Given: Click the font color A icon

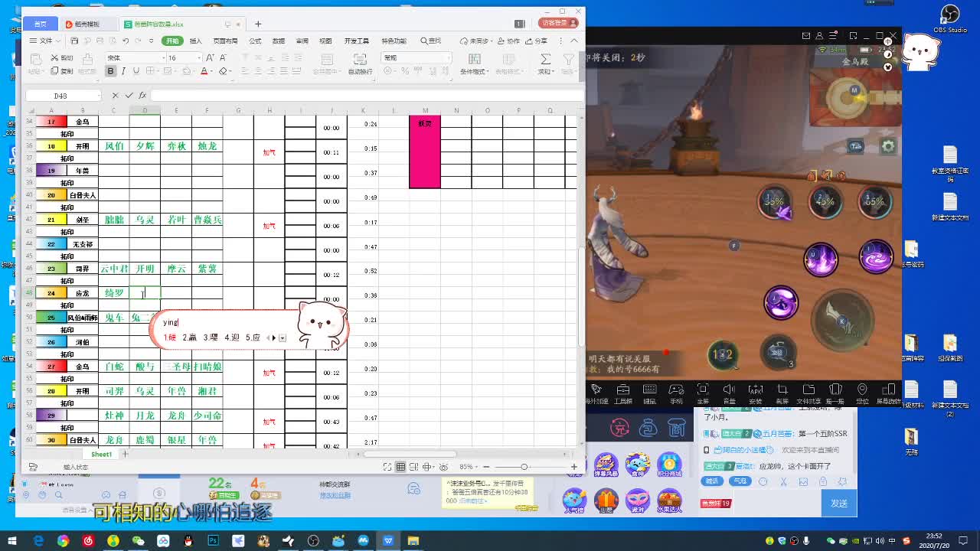Looking at the screenshot, I should pyautogui.click(x=204, y=71).
